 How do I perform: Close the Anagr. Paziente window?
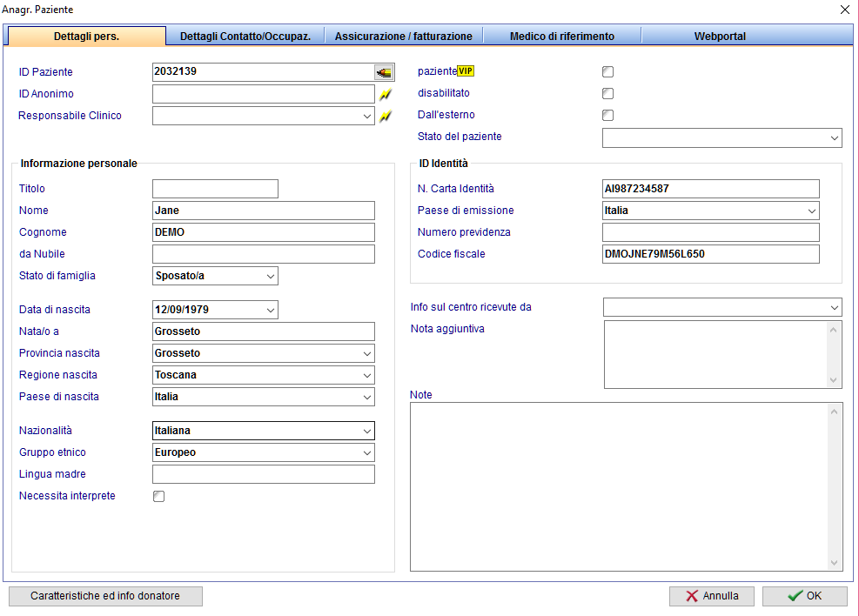tap(845, 10)
